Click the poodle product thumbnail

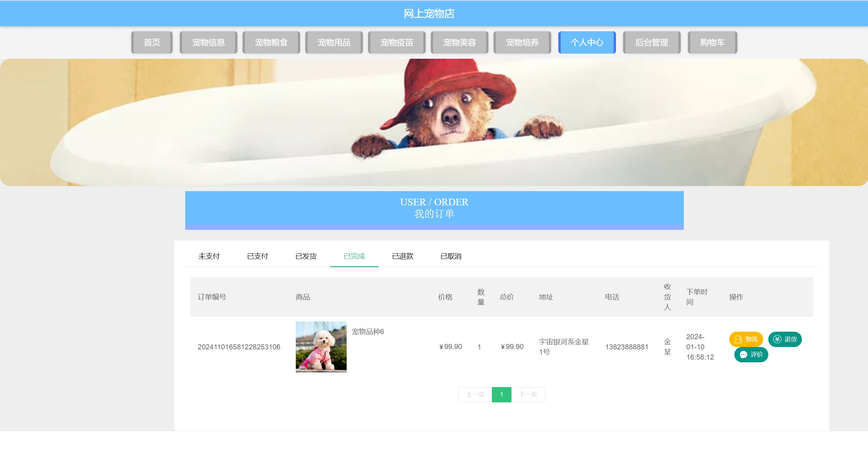point(321,347)
